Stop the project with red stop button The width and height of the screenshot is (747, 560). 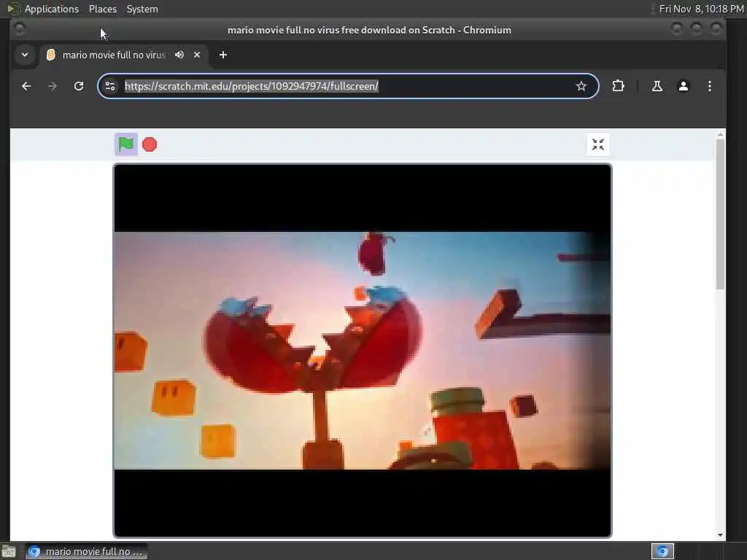[x=150, y=144]
